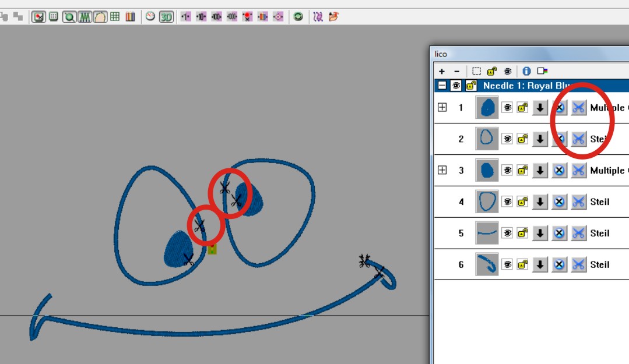Hide object 3 with its eye icon

(507, 171)
